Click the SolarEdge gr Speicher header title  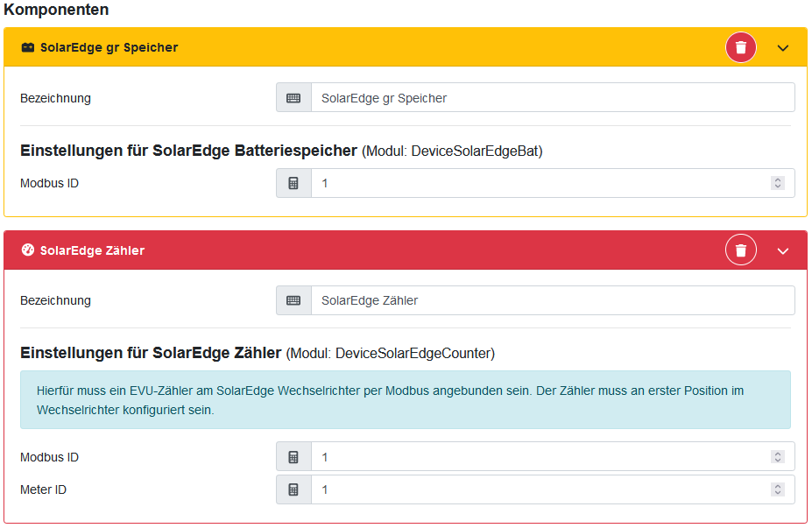(109, 47)
